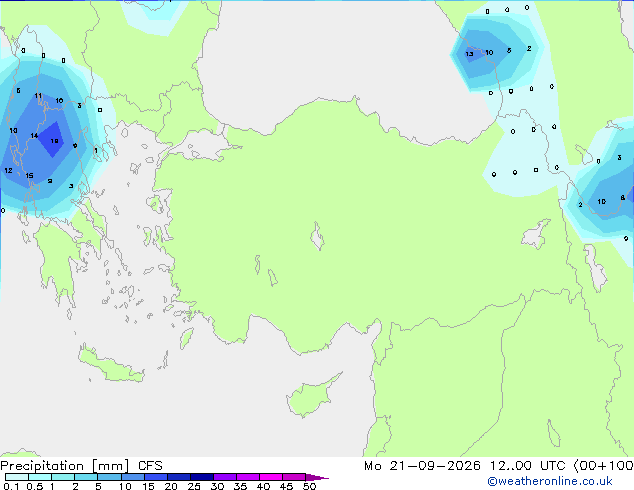
Task: Click the 25–30 mm dark blue swatch
Action: tap(202, 477)
